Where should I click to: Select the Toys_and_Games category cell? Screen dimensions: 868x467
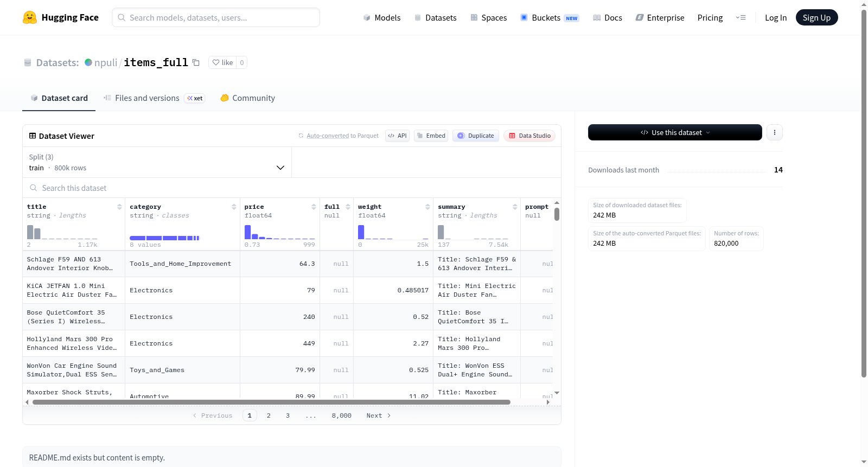[182, 370]
